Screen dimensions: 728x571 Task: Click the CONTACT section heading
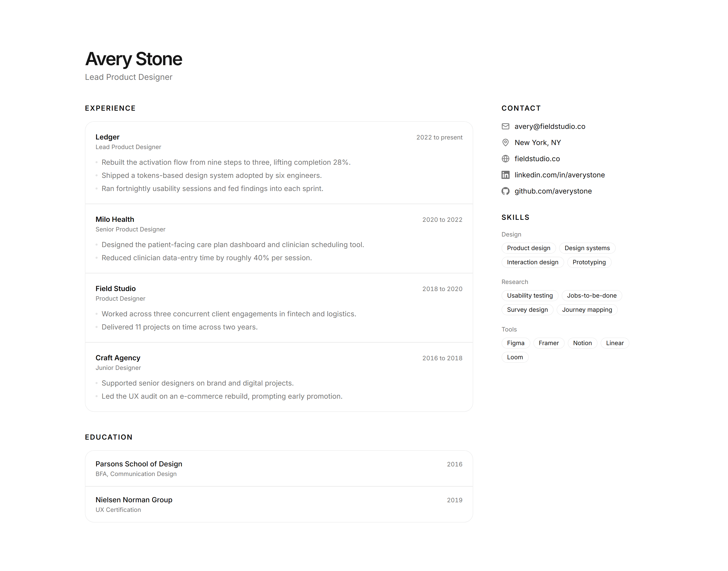(x=521, y=108)
